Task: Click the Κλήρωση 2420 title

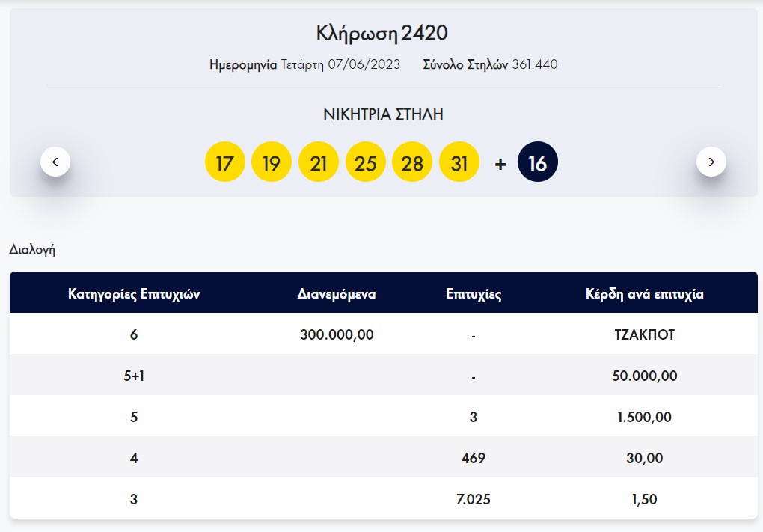Action: coord(381,34)
